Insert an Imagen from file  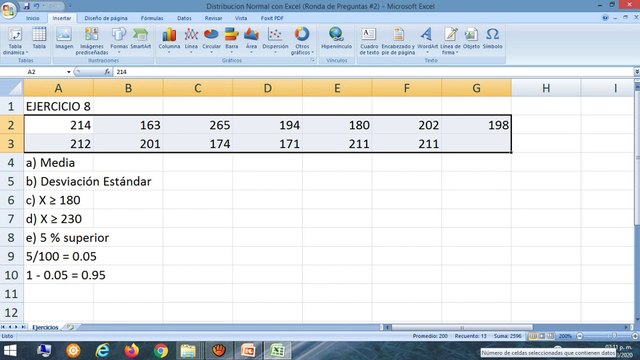click(64, 39)
